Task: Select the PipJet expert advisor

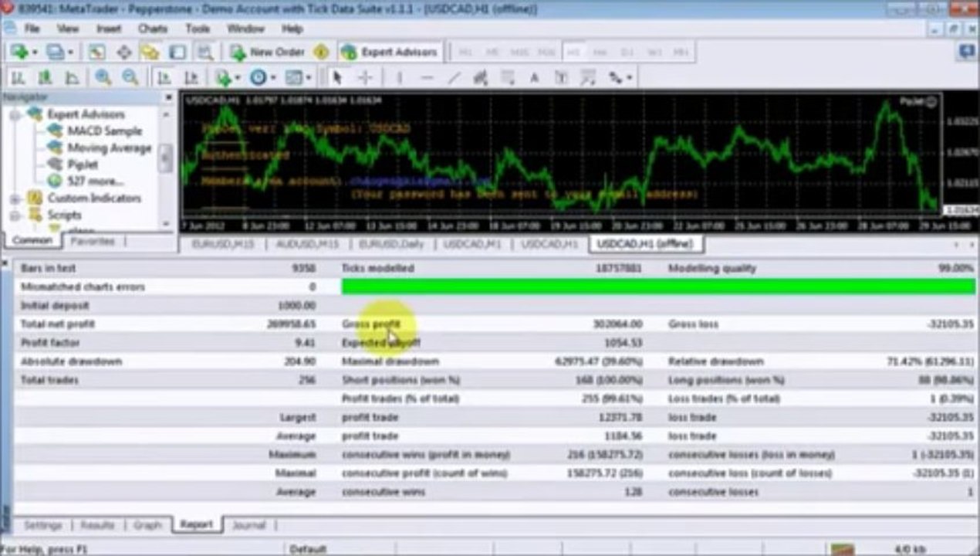Action: coord(83,164)
